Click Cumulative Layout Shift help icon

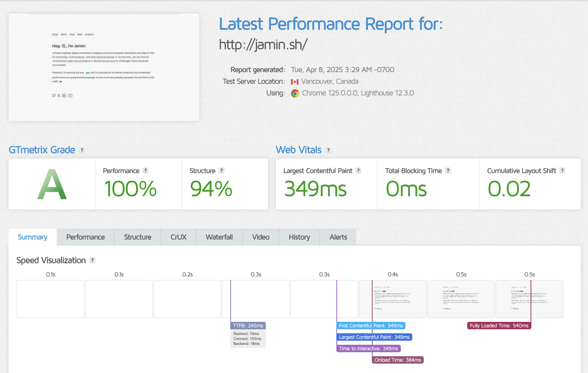pyautogui.click(x=562, y=170)
